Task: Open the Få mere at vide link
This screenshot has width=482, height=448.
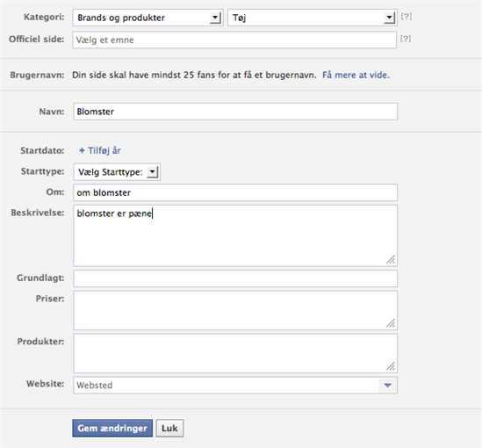Action: click(356, 75)
